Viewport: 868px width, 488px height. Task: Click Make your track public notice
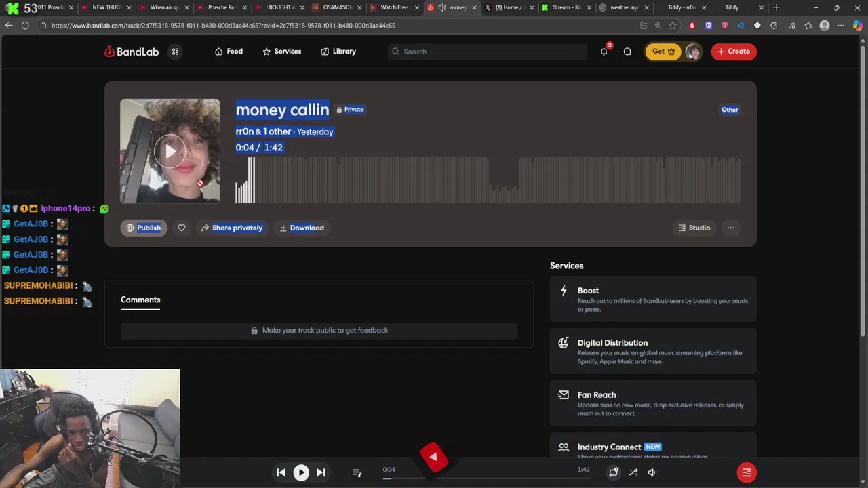click(319, 330)
